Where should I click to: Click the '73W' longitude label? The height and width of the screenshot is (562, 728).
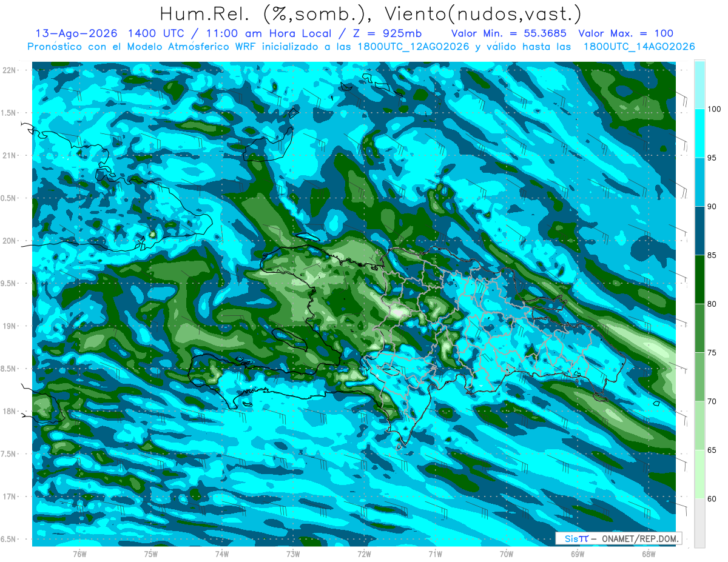tap(293, 554)
